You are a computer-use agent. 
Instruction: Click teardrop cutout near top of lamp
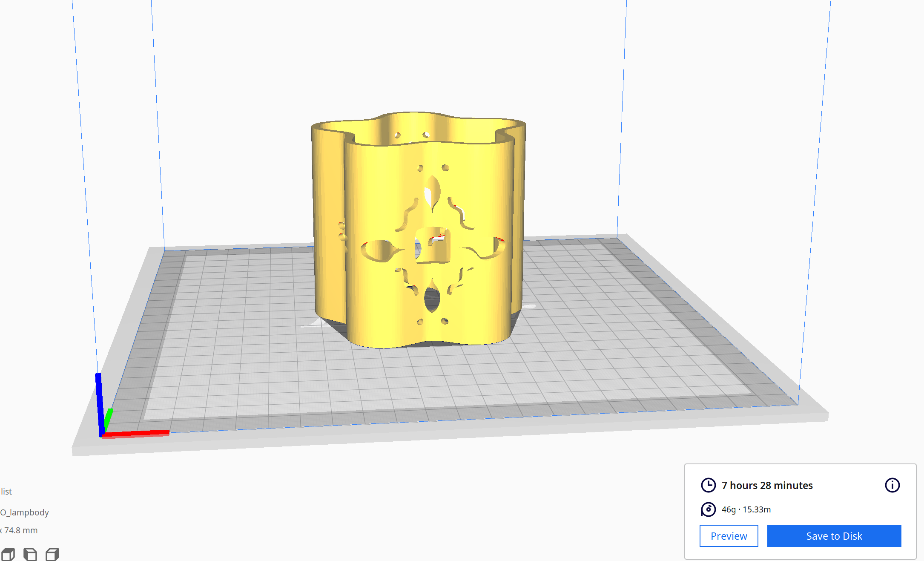433,193
